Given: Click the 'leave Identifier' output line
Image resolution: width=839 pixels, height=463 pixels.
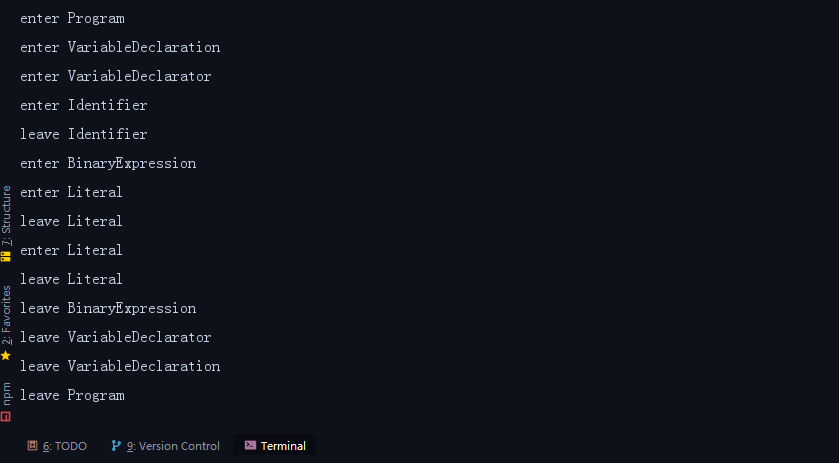Looking at the screenshot, I should tap(83, 134).
